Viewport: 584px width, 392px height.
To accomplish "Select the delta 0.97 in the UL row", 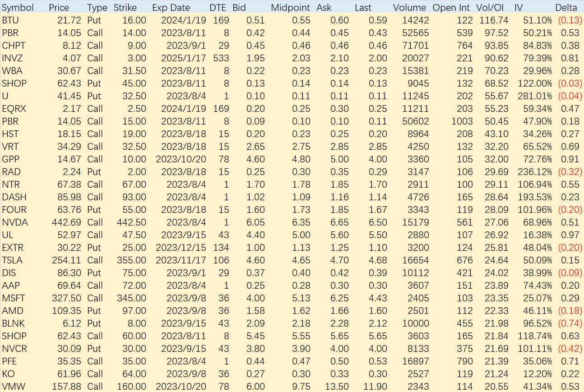I will click(570, 235).
